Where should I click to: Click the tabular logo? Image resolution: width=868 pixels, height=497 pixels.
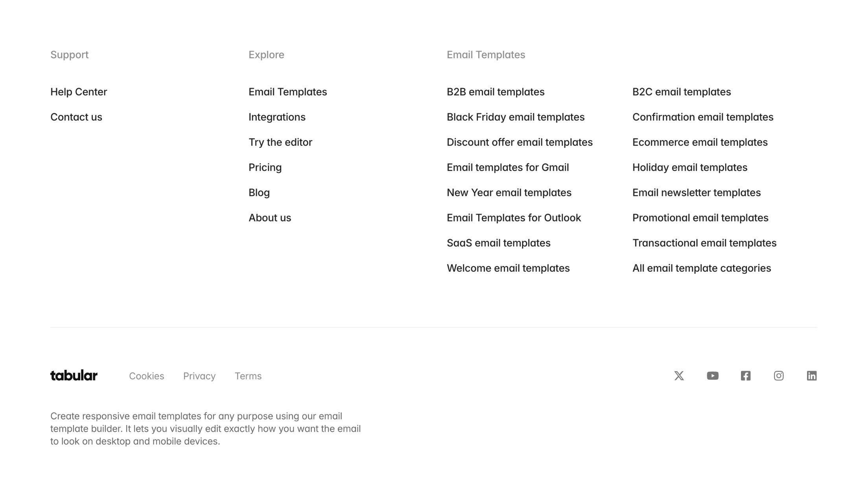point(74,376)
